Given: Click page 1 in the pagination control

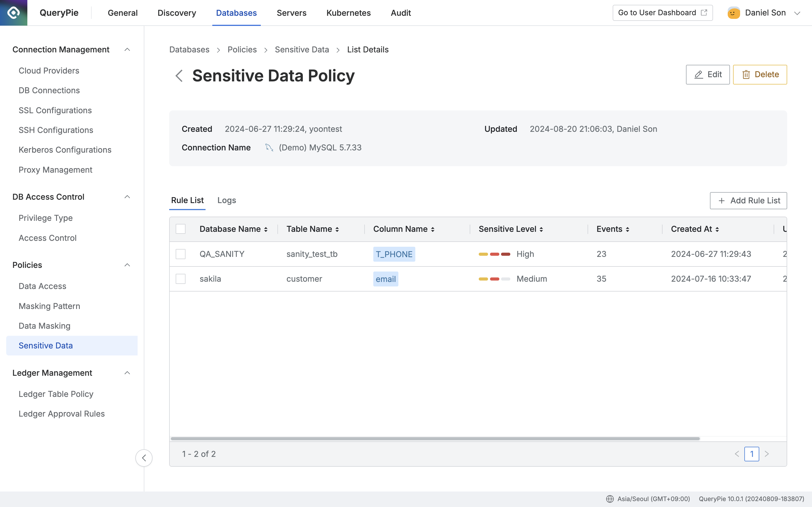Looking at the screenshot, I should [x=752, y=454].
